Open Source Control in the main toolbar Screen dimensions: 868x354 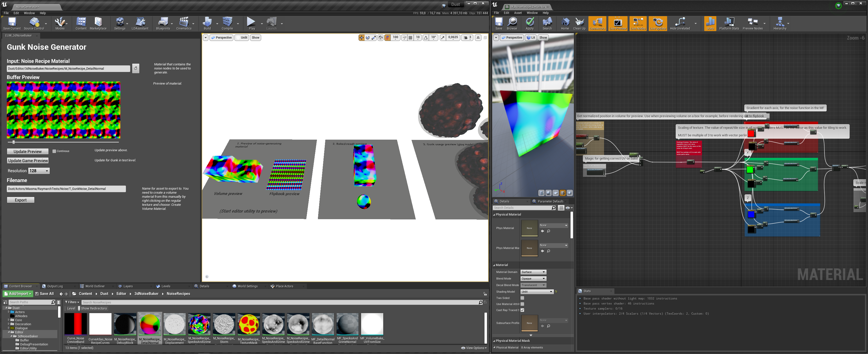[x=34, y=23]
